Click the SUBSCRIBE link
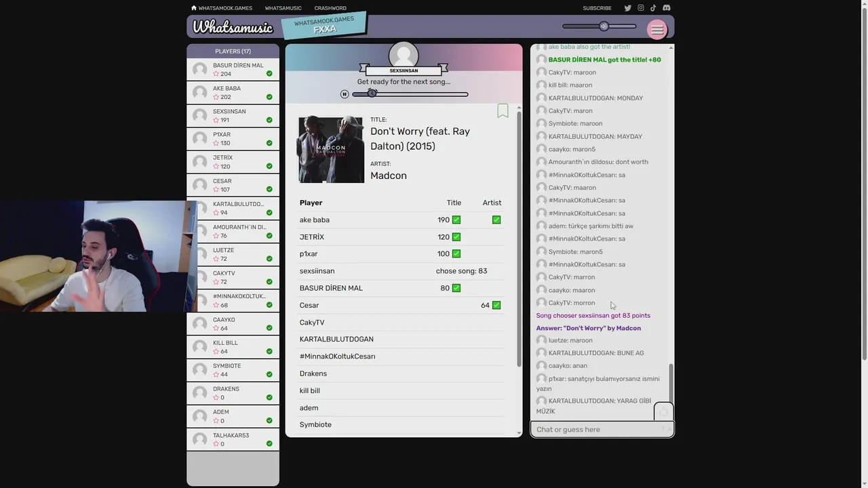 pos(597,8)
